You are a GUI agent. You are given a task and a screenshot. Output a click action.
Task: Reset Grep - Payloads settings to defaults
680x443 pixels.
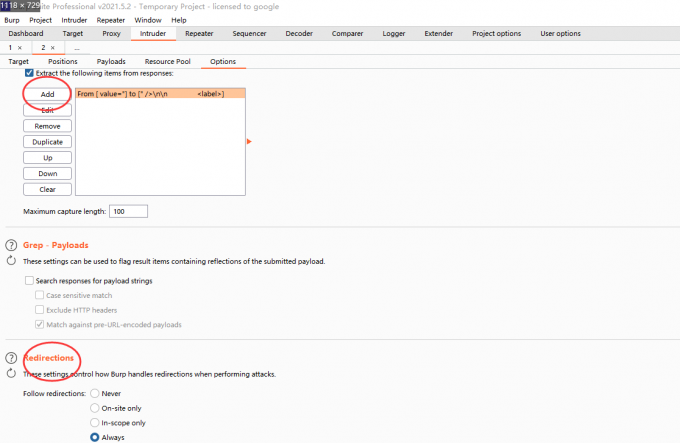[x=11, y=261]
